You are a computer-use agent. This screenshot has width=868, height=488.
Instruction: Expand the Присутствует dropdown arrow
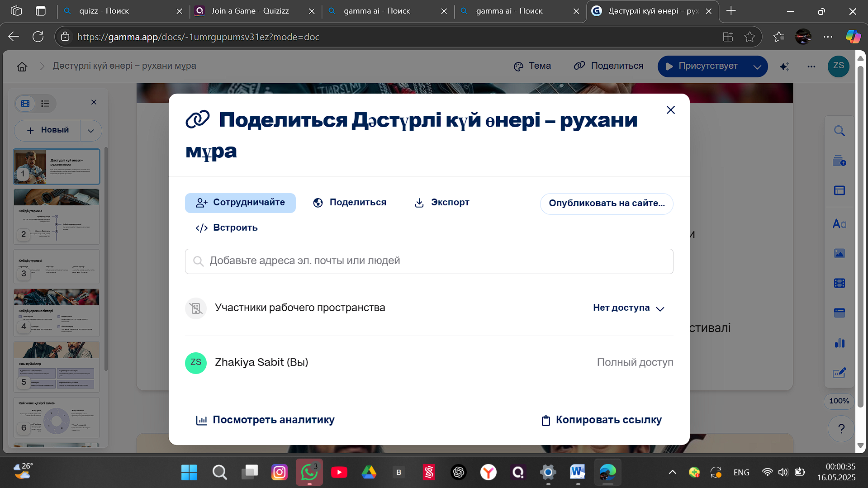tap(757, 66)
